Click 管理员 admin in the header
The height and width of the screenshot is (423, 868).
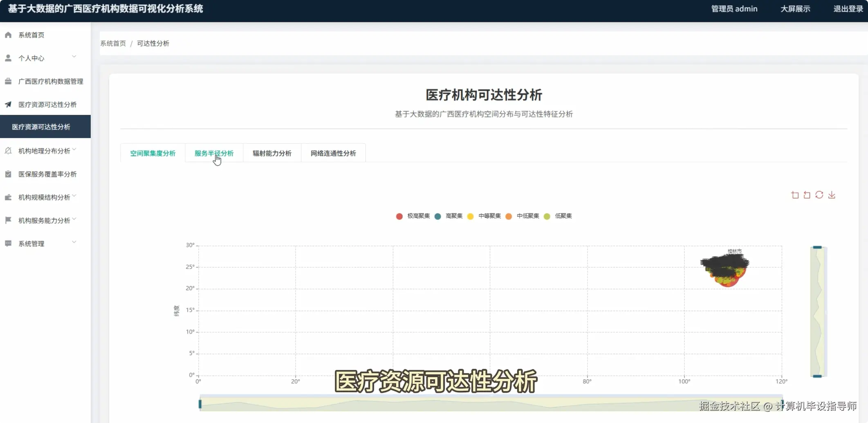734,9
